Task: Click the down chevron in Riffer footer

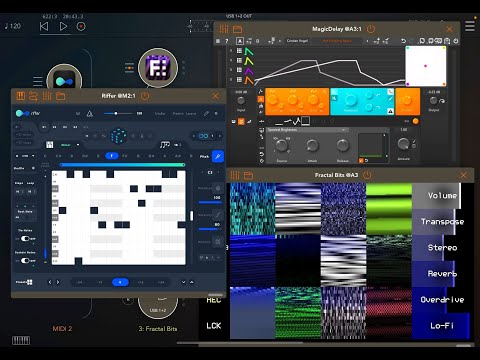Action: 183,282
